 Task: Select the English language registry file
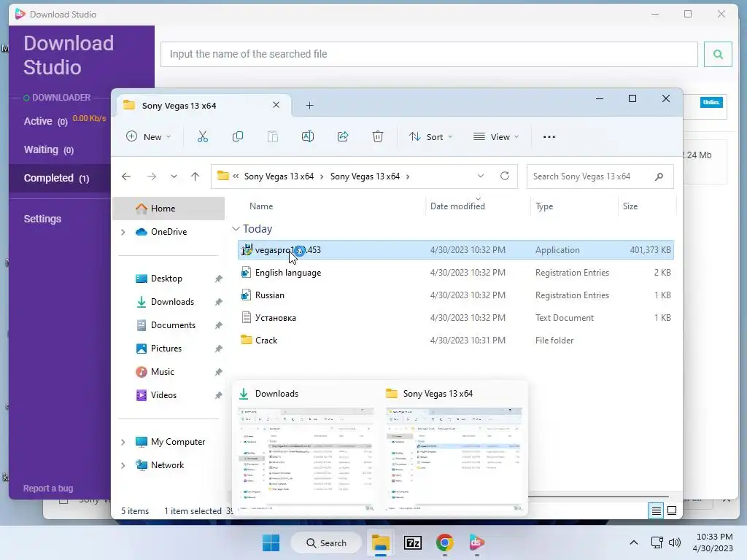[455, 273]
